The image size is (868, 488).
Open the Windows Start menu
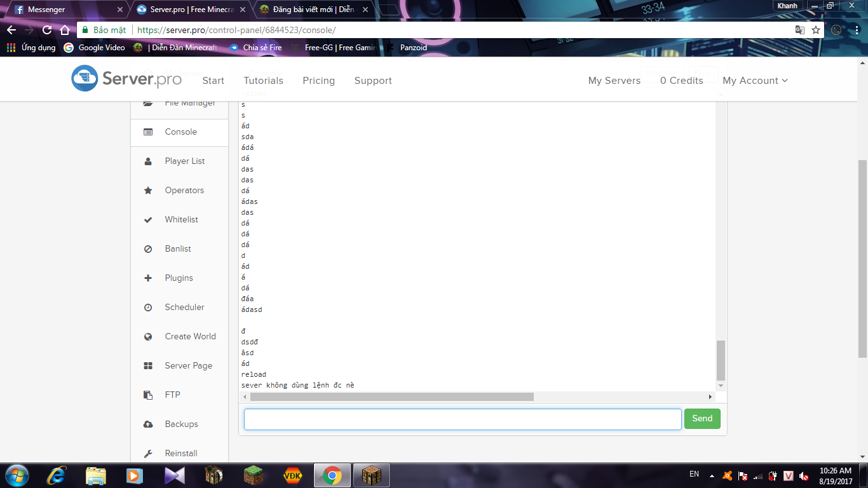click(x=16, y=475)
